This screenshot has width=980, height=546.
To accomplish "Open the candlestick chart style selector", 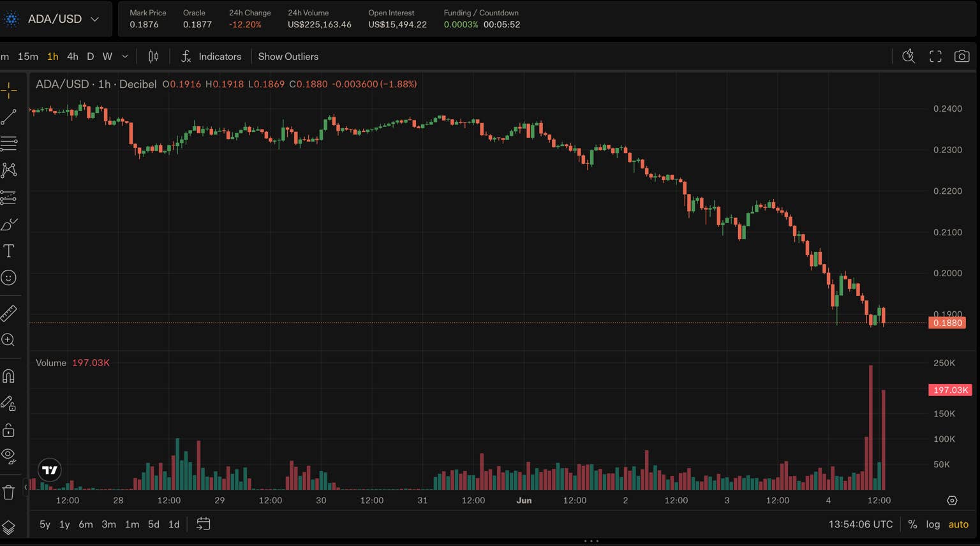I will tap(153, 57).
